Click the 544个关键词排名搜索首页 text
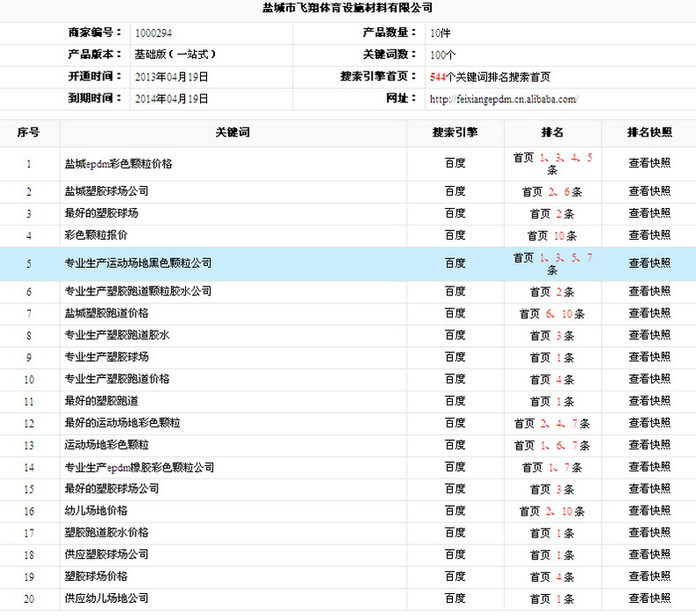 tap(490, 77)
